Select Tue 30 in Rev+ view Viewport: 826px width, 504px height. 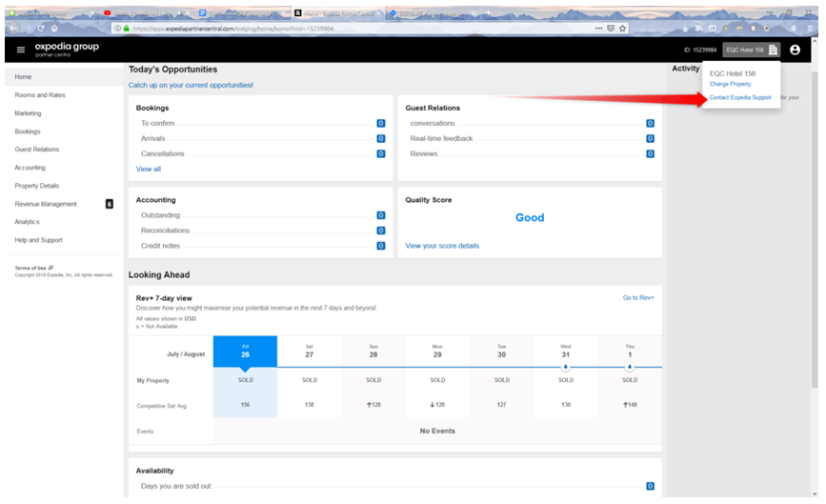tap(501, 352)
